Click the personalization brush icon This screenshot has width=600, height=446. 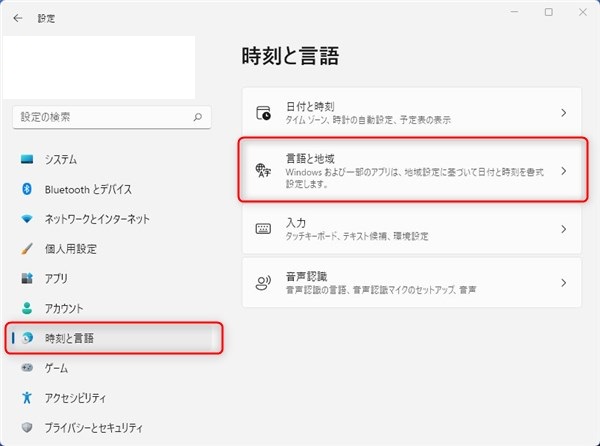pos(27,249)
